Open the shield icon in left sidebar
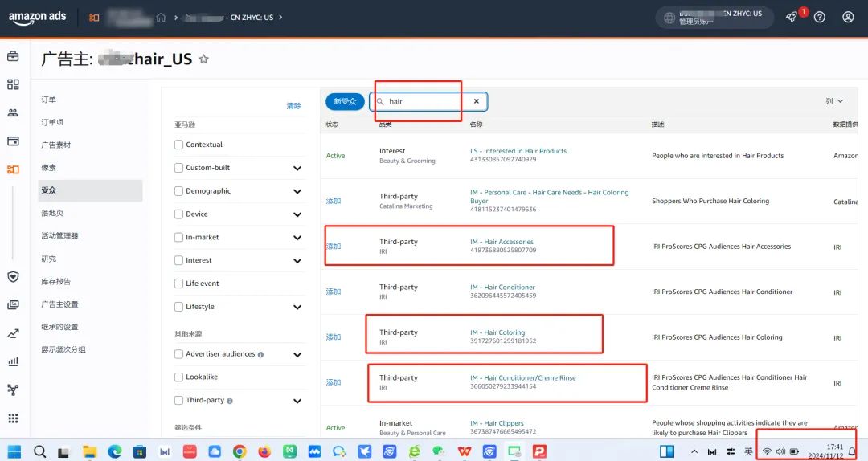The width and height of the screenshot is (868, 461). tap(13, 277)
